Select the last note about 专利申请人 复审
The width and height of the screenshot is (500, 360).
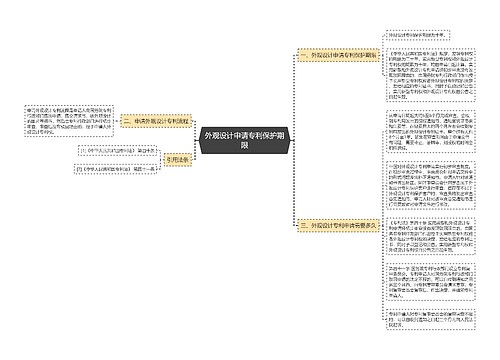point(431,319)
